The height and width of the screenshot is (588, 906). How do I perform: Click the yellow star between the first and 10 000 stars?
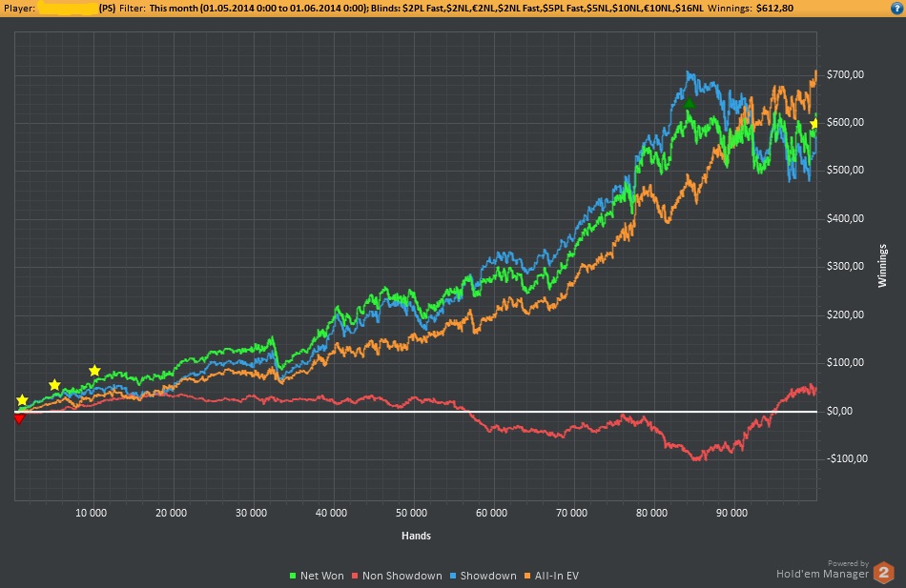pos(54,385)
